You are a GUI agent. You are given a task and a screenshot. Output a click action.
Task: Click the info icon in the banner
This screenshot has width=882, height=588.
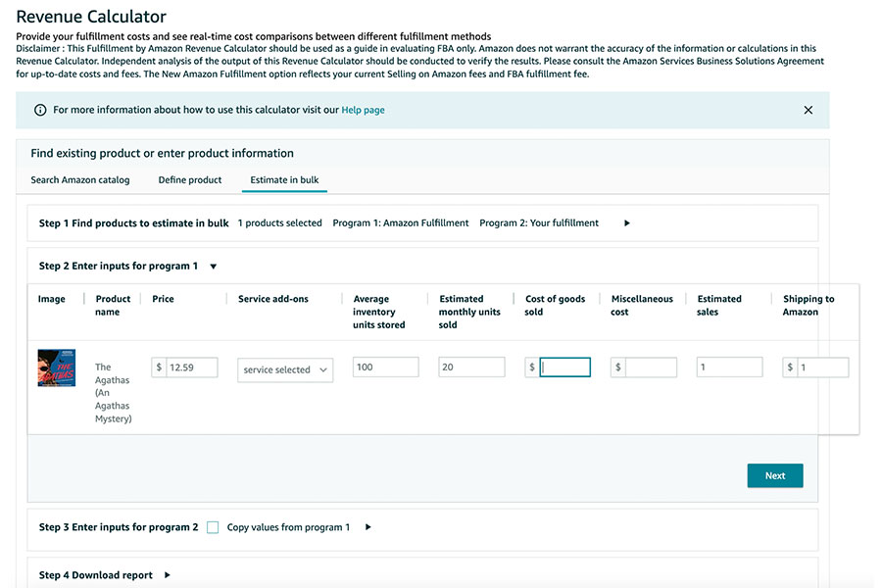(40, 110)
